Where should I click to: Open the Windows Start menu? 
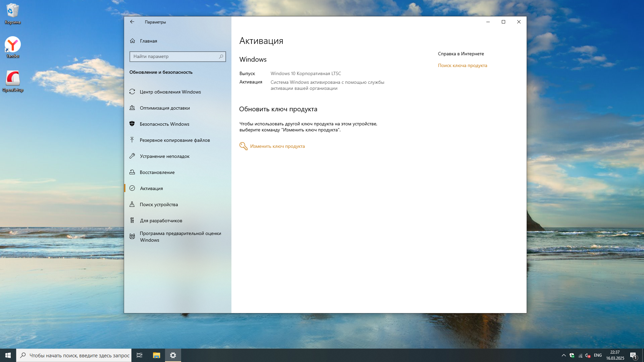(x=8, y=355)
